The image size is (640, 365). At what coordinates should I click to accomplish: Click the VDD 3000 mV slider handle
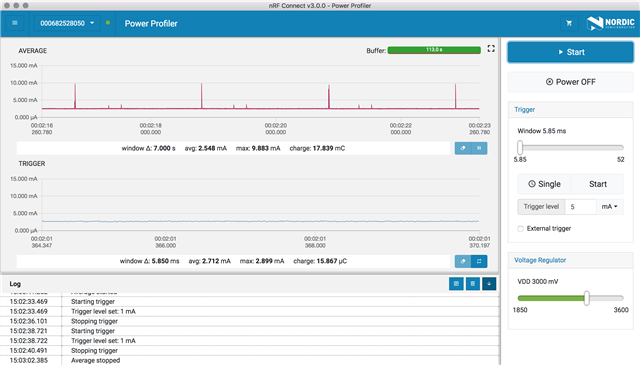point(587,298)
